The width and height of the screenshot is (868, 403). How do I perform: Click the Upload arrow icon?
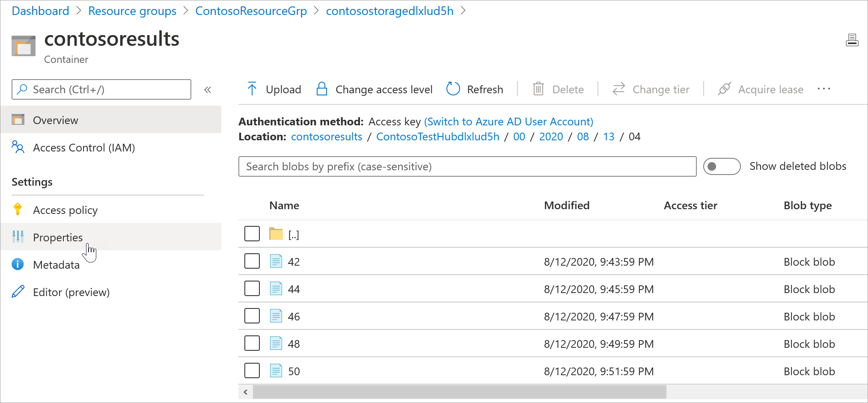tap(252, 89)
